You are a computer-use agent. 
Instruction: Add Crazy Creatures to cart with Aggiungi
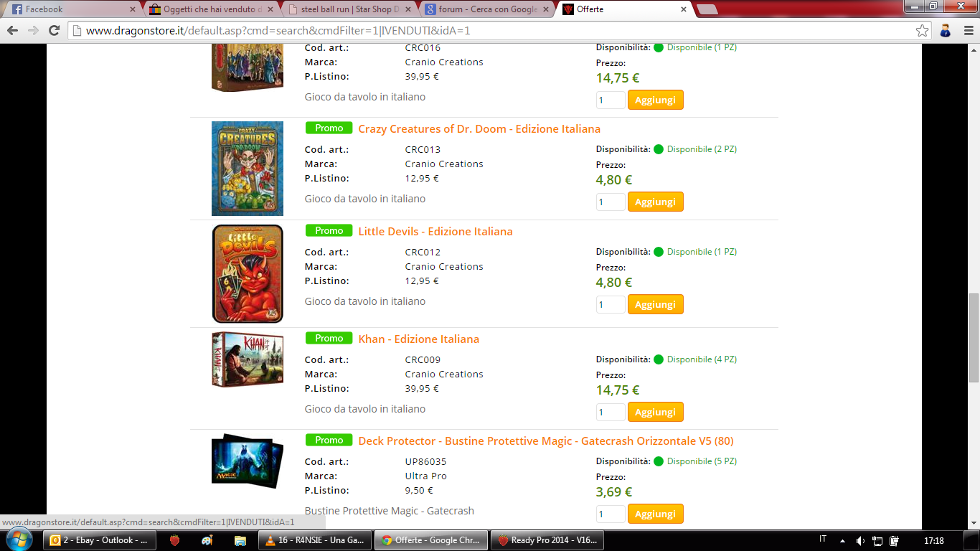[x=656, y=202]
